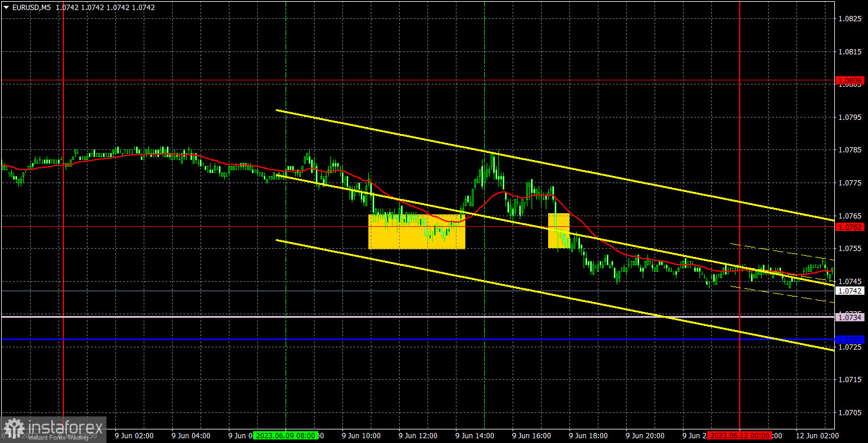Click the 1.0815 price scale value
868x443 pixels.
point(849,52)
